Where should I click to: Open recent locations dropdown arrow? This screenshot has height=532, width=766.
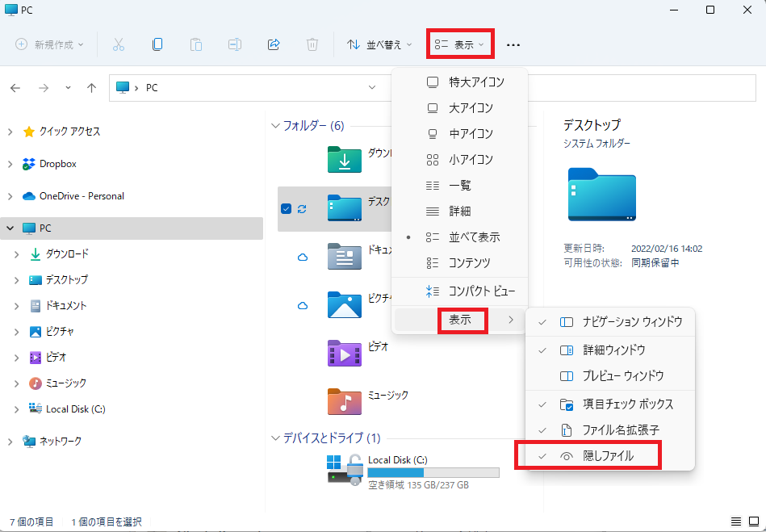68,88
